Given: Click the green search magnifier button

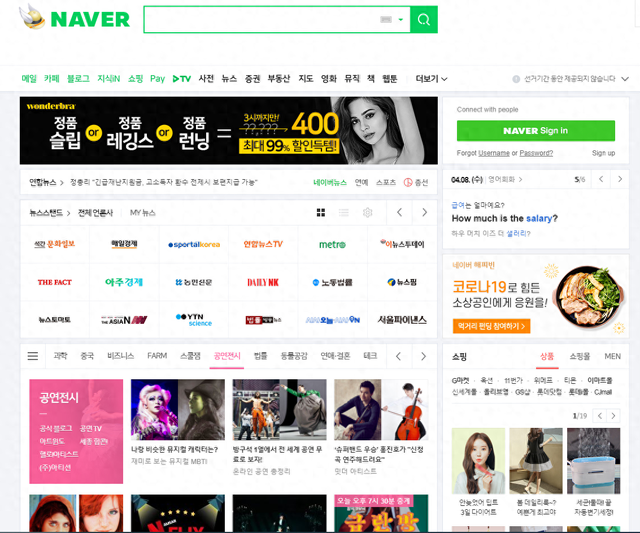Looking at the screenshot, I should pyautogui.click(x=424, y=19).
